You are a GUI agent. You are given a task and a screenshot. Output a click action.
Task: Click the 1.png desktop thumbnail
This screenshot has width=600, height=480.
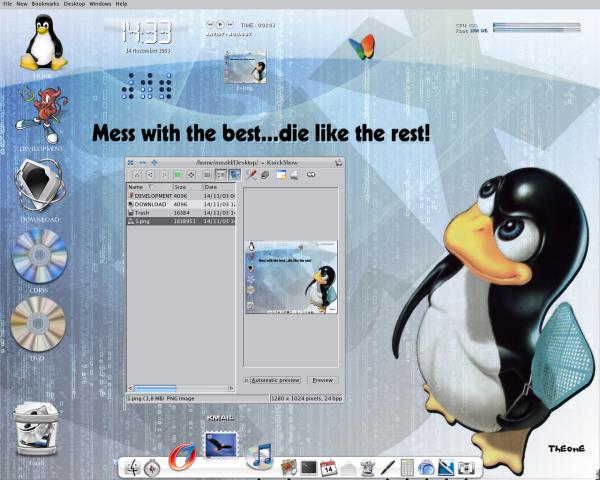pos(245,67)
